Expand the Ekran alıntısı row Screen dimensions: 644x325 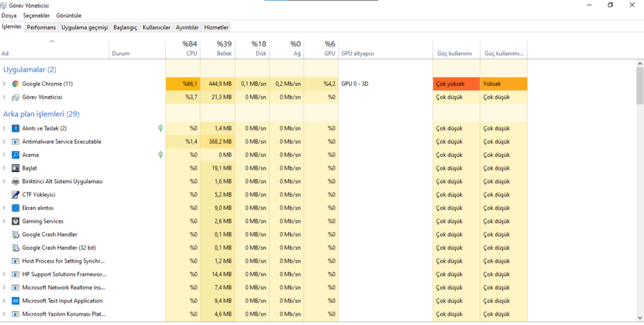click(x=4, y=208)
